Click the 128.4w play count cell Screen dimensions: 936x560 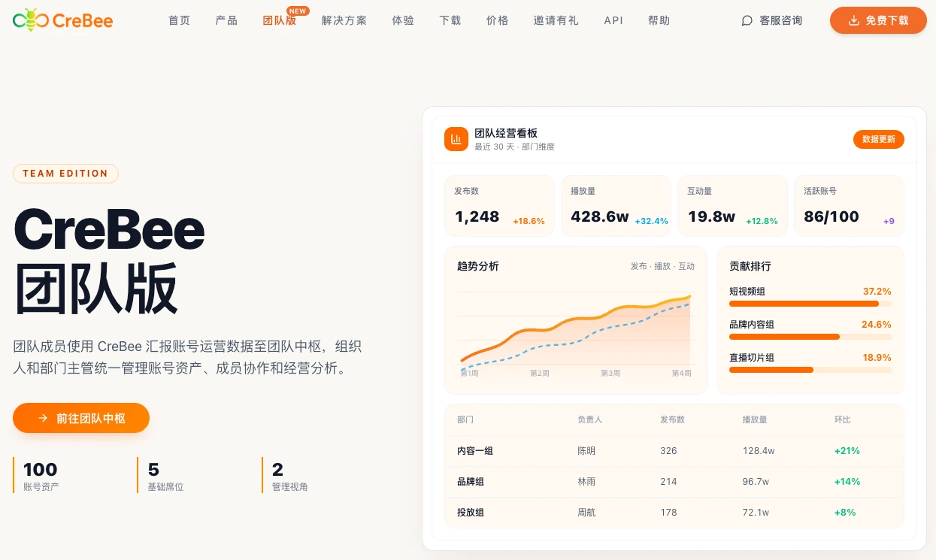[759, 451]
